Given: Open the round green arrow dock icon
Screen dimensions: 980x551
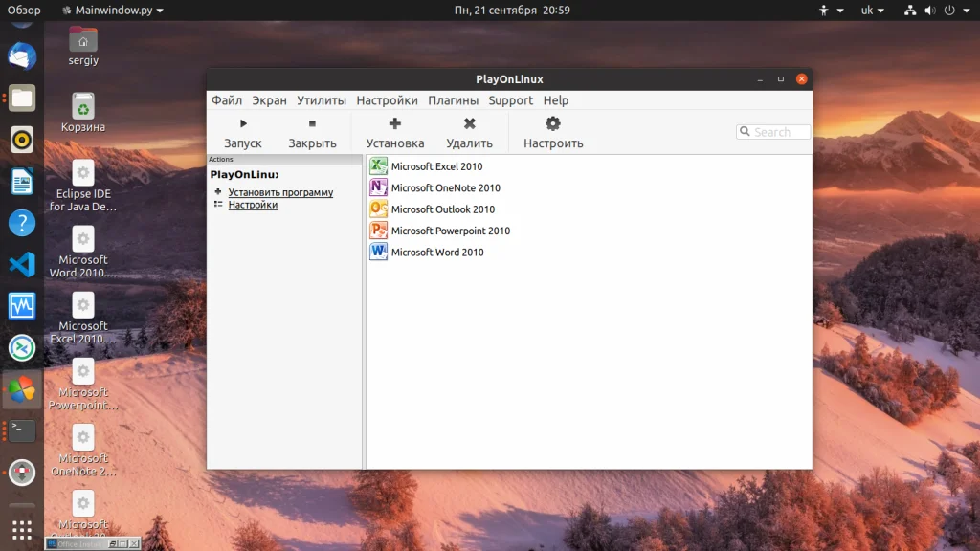Looking at the screenshot, I should click(22, 348).
